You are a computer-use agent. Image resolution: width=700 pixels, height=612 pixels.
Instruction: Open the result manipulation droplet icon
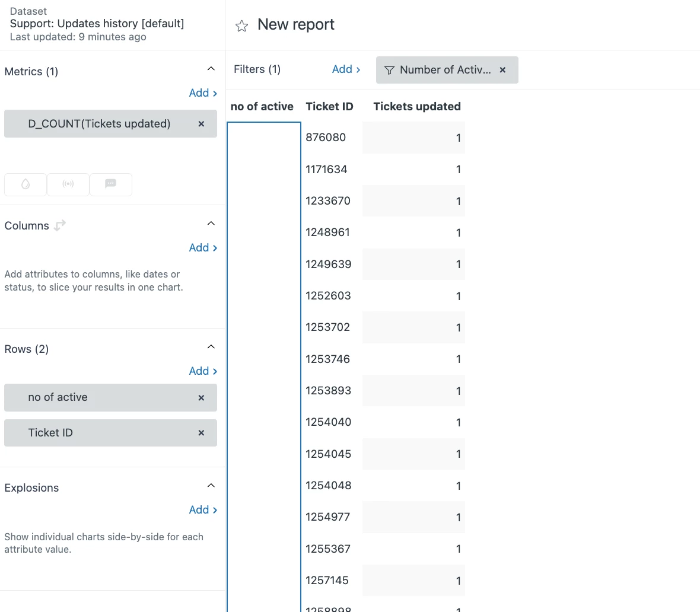(x=26, y=184)
